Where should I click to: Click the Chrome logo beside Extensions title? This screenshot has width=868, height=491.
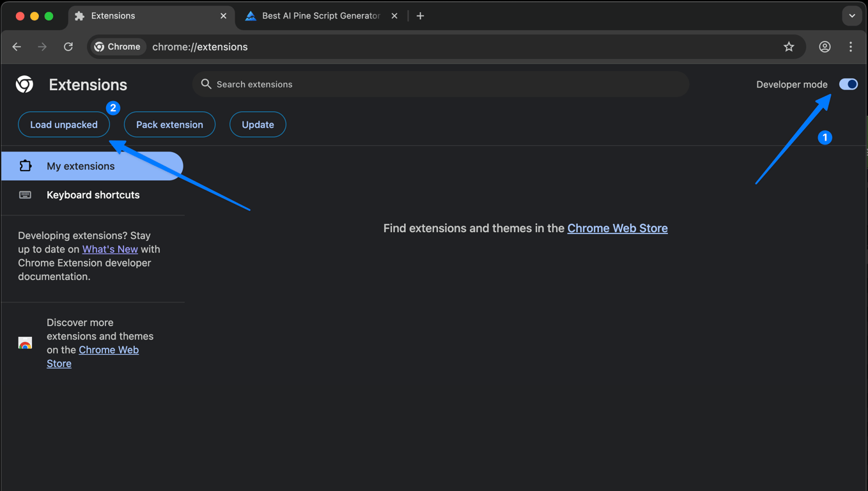coord(25,84)
